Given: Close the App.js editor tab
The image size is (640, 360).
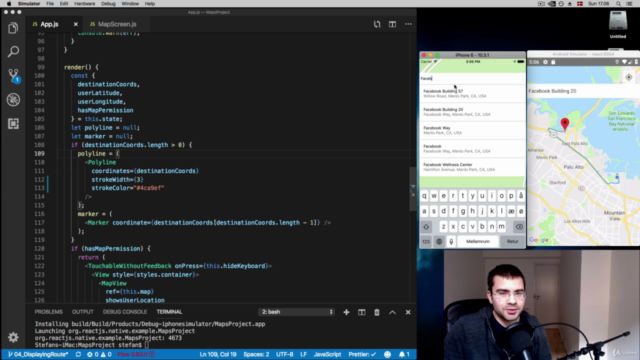Looking at the screenshot, I should 76,24.
